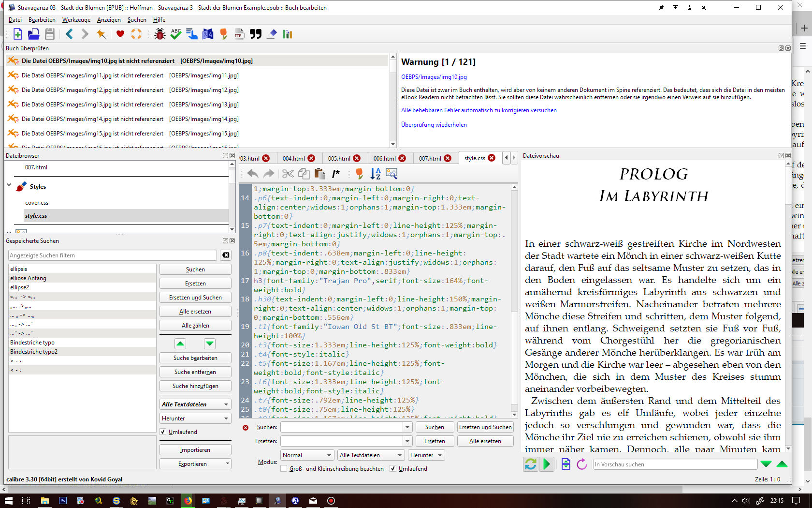Enable Groß- und Kleinschreibung beachten checkbox
This screenshot has width=812, height=508.
284,469
